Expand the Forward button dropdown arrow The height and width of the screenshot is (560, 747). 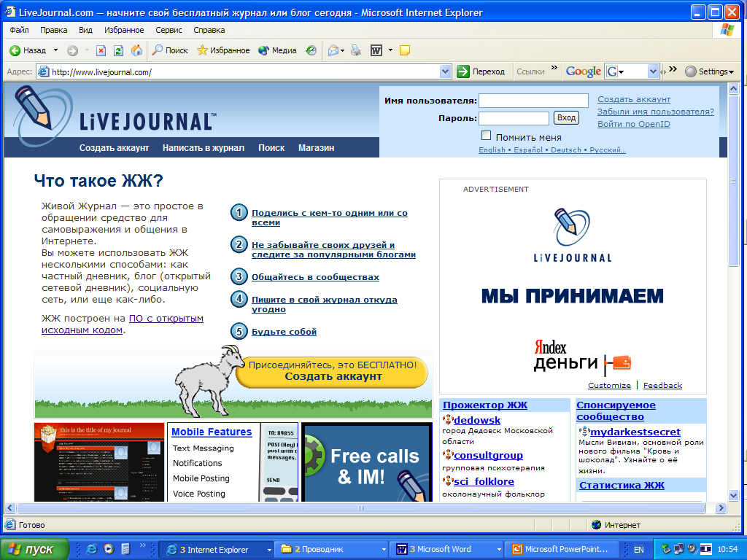[x=87, y=50]
